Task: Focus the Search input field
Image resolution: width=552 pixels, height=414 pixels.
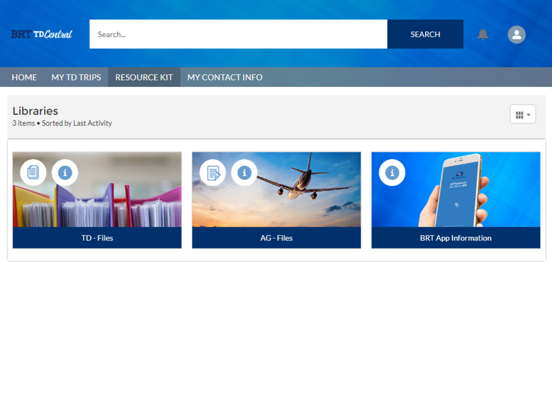Action: click(x=238, y=34)
